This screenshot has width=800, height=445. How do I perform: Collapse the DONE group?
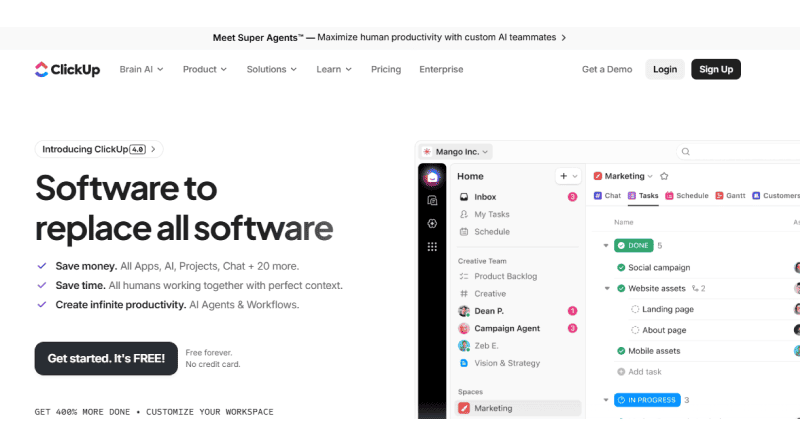(606, 245)
